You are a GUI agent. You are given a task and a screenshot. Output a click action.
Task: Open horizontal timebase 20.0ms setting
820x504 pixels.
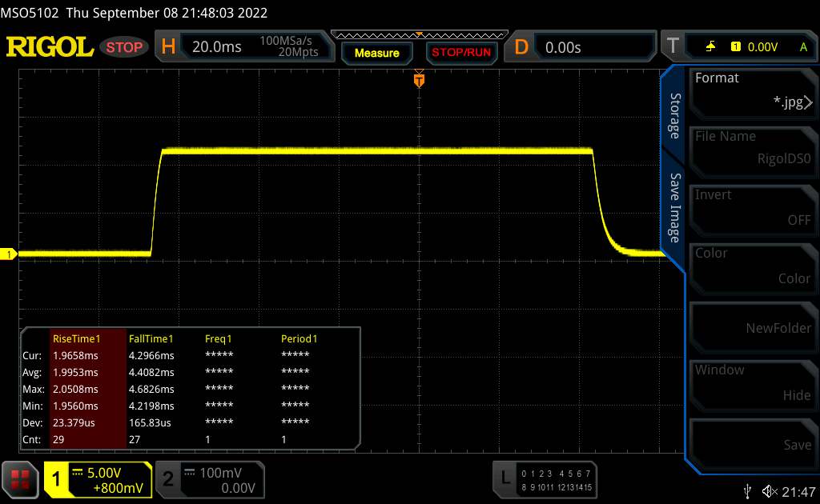[x=216, y=47]
